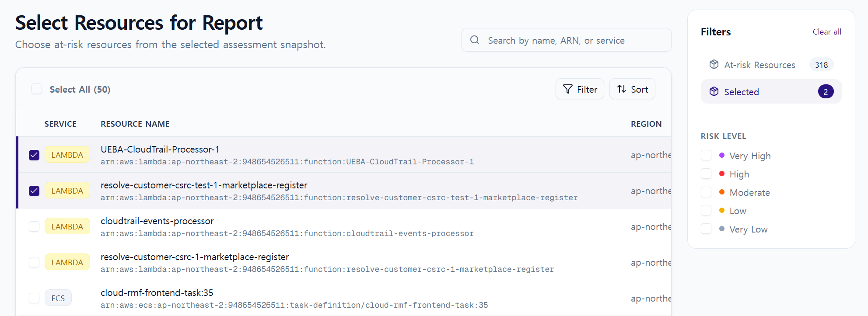Open the Filter button
868x316 pixels.
click(580, 89)
